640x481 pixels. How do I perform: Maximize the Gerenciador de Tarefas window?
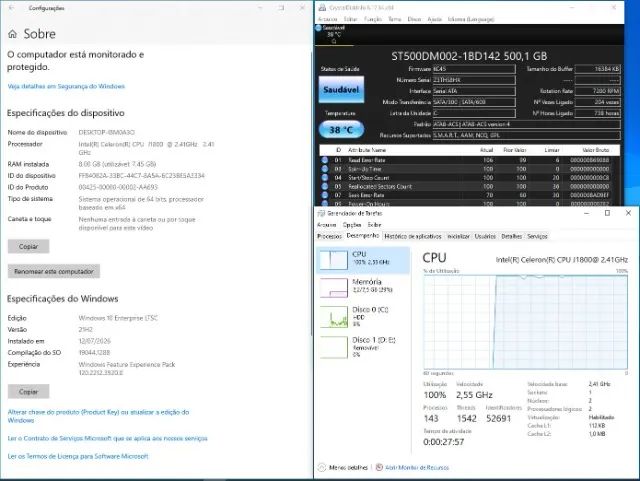607,213
